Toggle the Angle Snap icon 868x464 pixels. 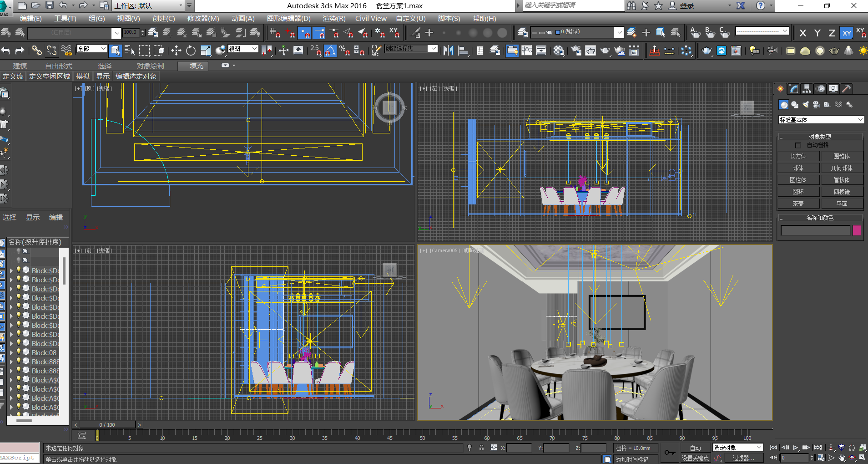330,51
